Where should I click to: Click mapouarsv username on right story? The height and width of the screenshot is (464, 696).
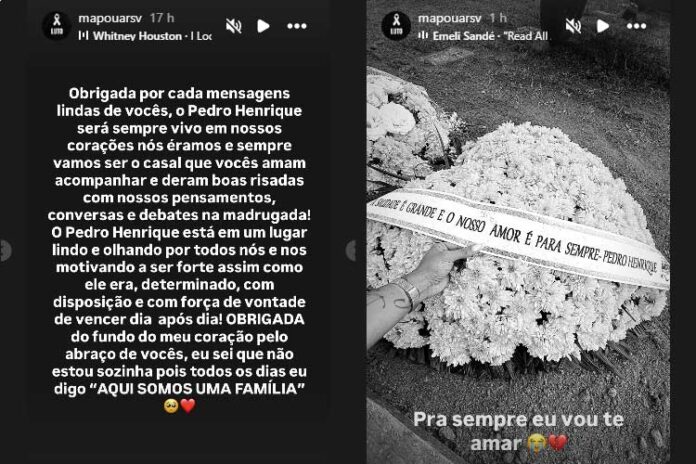(x=450, y=18)
